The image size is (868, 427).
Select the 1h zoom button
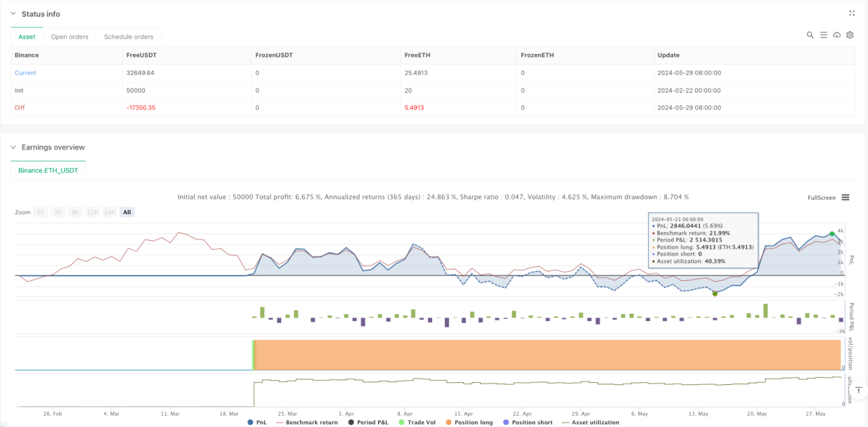tap(41, 212)
